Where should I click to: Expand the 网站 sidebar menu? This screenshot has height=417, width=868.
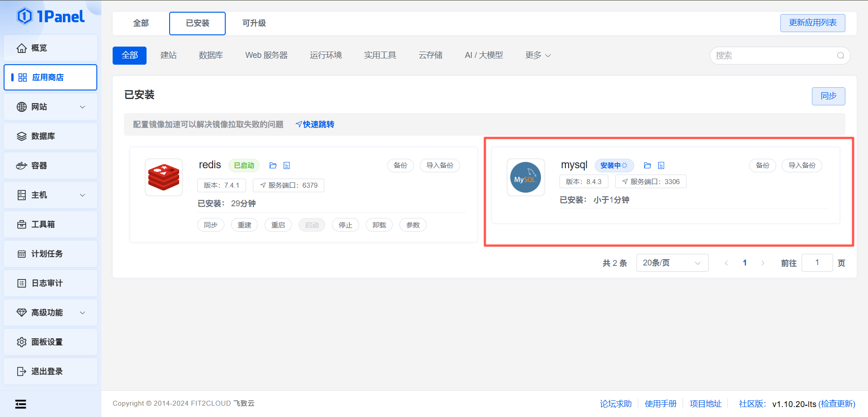point(50,107)
